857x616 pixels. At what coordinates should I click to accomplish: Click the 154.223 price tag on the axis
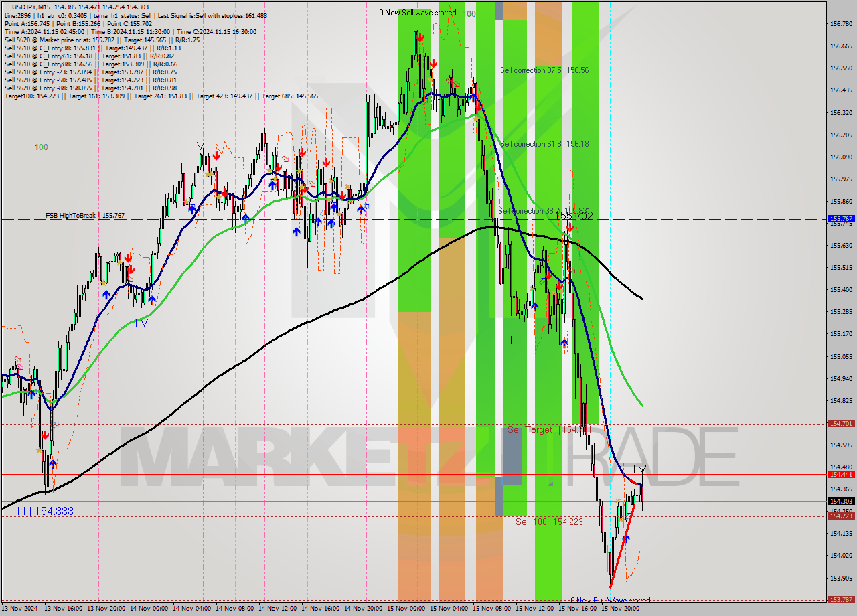pyautogui.click(x=841, y=516)
